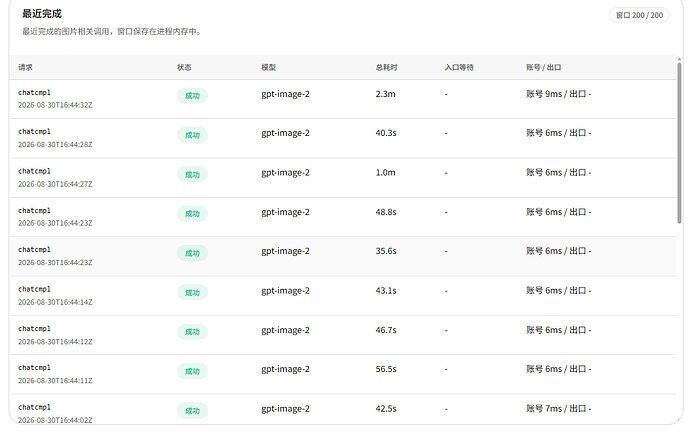
Task: Select timestamp 2026-08-30T16:44:28Z
Action: click(x=55, y=145)
